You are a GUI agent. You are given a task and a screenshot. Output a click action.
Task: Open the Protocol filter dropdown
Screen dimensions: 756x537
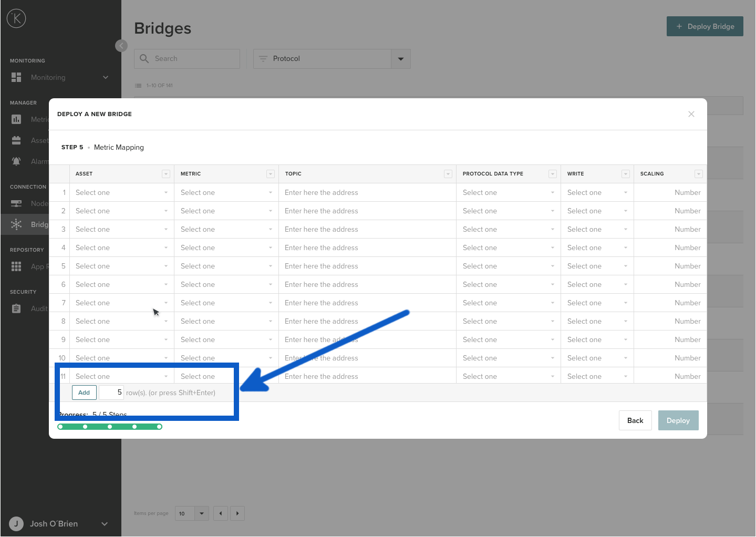pos(400,58)
